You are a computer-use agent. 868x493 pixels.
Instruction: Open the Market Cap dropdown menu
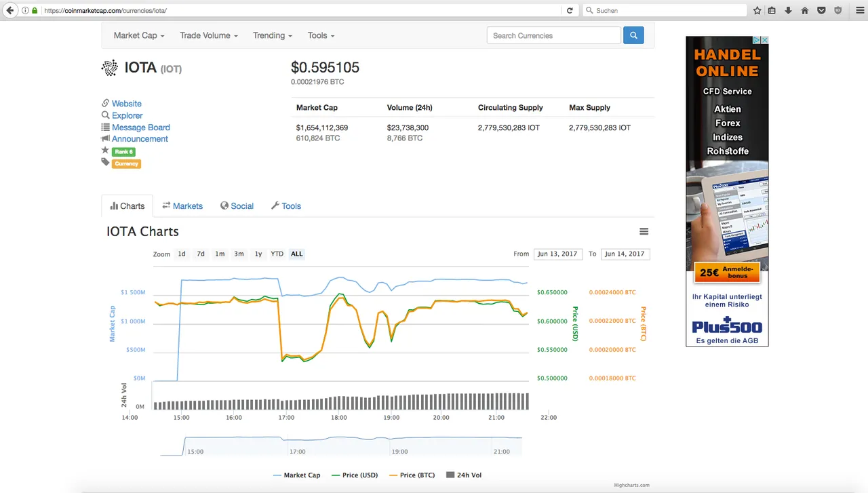click(139, 35)
